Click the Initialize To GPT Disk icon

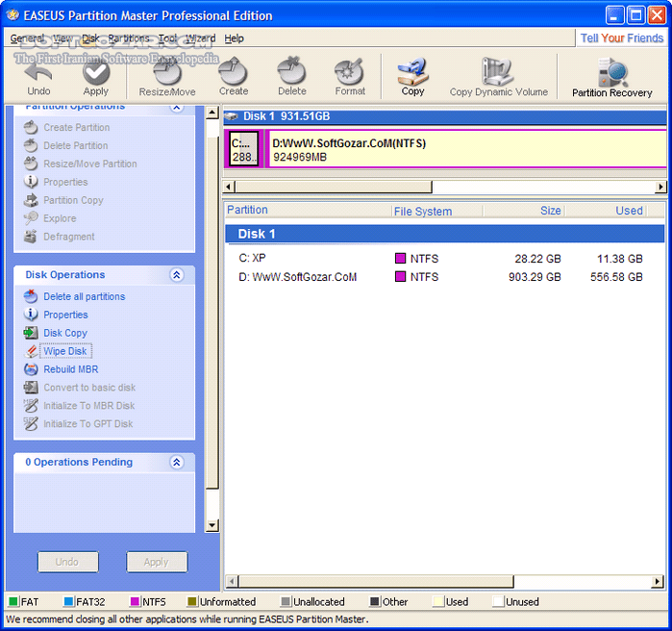(31, 423)
